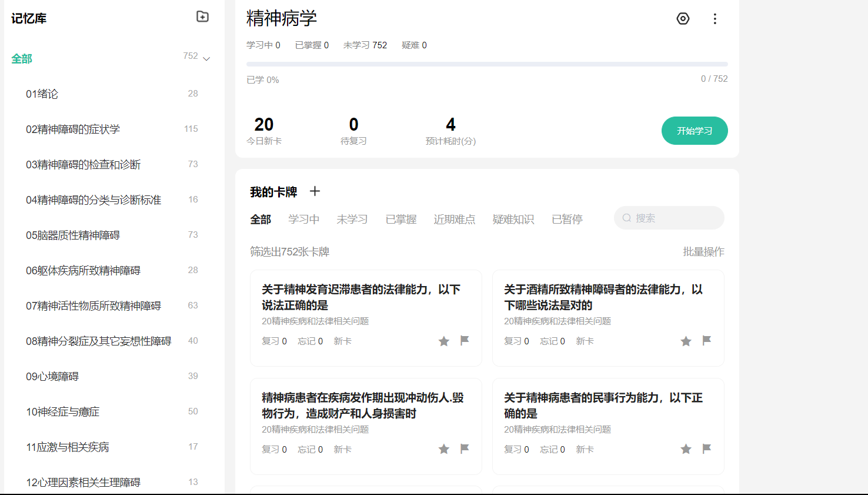
Task: Switch to the 已掌握 tab
Action: click(x=401, y=220)
